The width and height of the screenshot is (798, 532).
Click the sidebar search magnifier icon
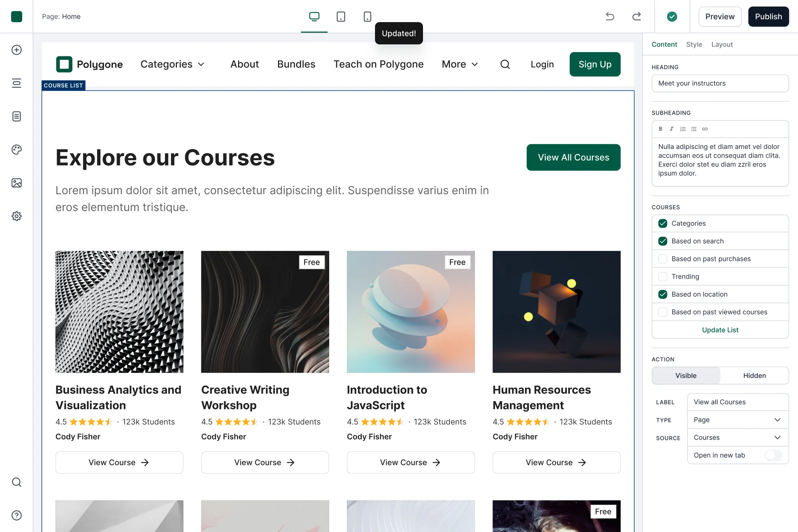[x=16, y=482]
